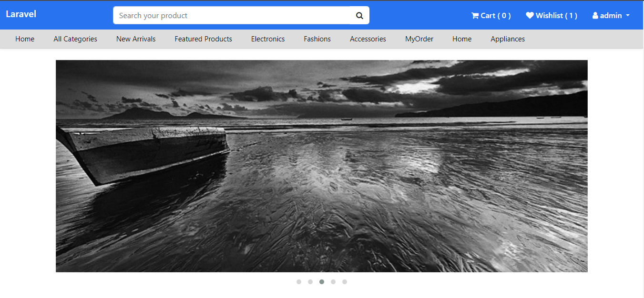The height and width of the screenshot is (298, 644).
Task: Open the Featured Products section
Action: 203,39
